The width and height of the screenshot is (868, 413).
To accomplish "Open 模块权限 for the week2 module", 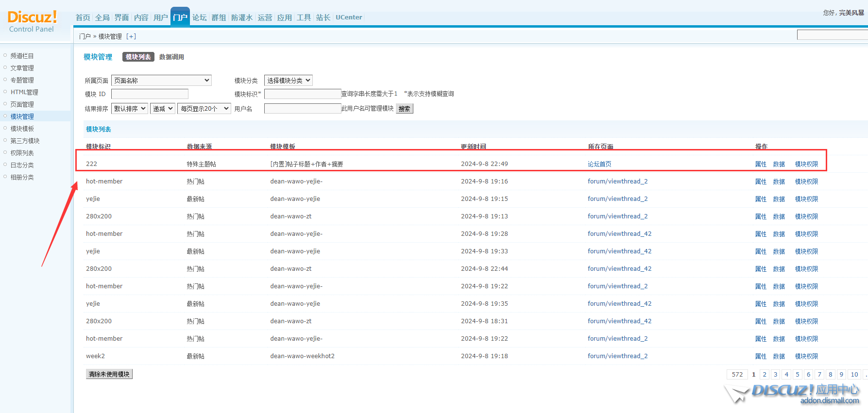I will click(806, 356).
